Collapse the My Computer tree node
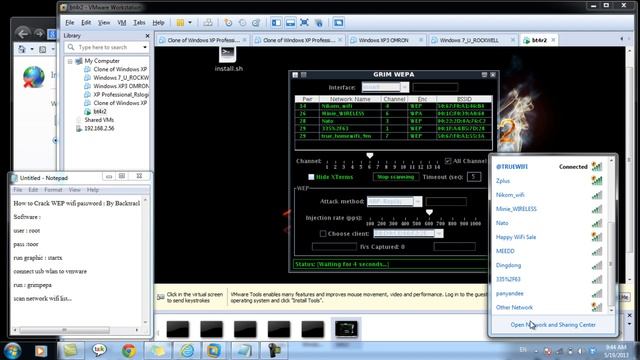Viewport: 640px width, 360px height. [70, 61]
